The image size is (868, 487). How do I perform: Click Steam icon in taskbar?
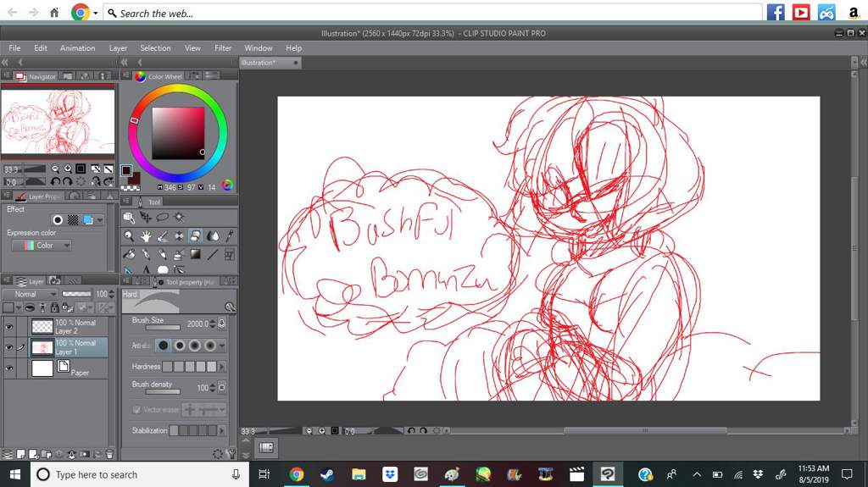point(327,474)
